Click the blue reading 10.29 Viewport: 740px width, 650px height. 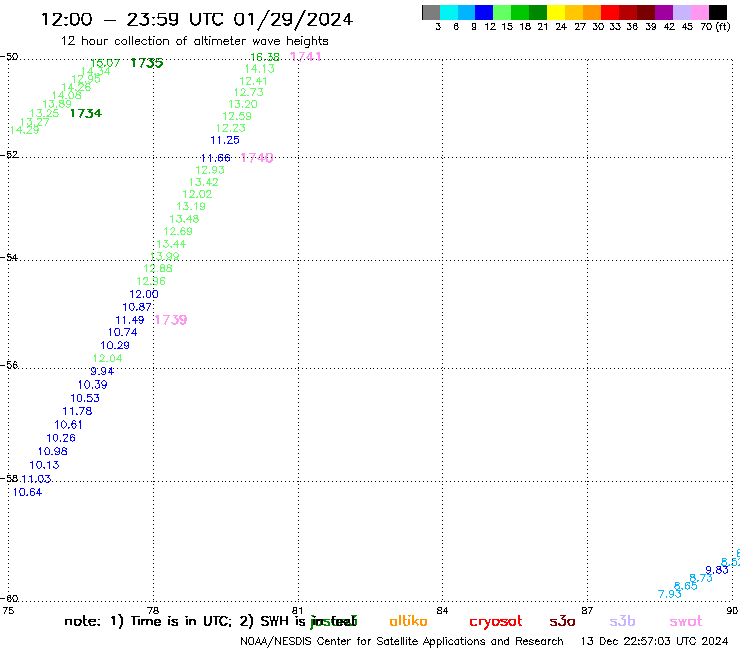pos(115,346)
